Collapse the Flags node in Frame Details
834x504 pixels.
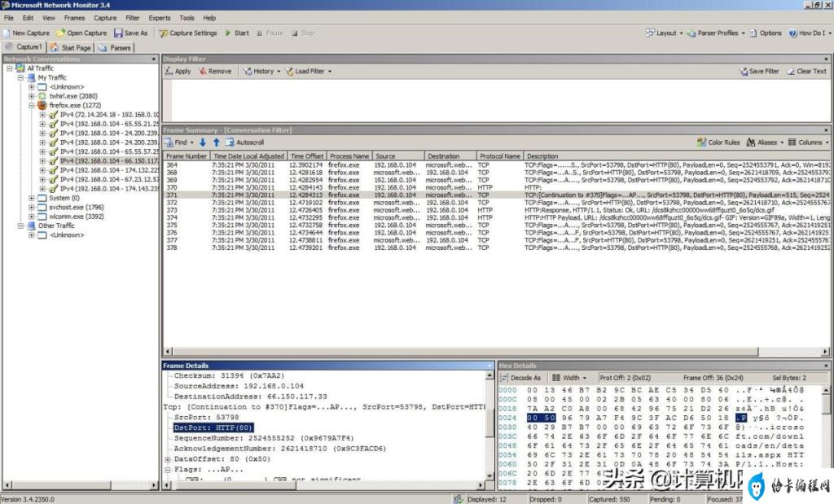point(168,470)
